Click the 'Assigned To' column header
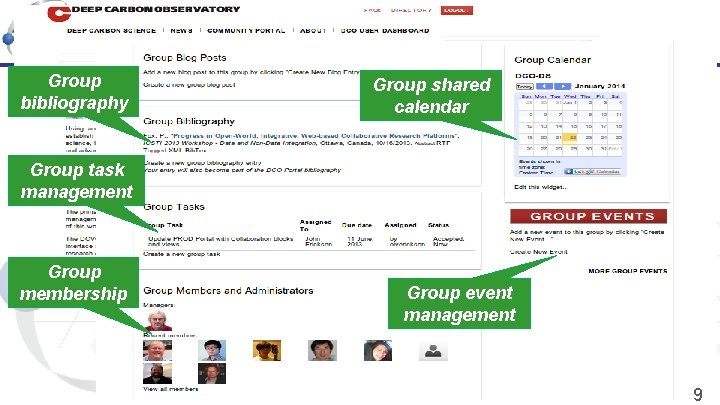 click(315, 225)
